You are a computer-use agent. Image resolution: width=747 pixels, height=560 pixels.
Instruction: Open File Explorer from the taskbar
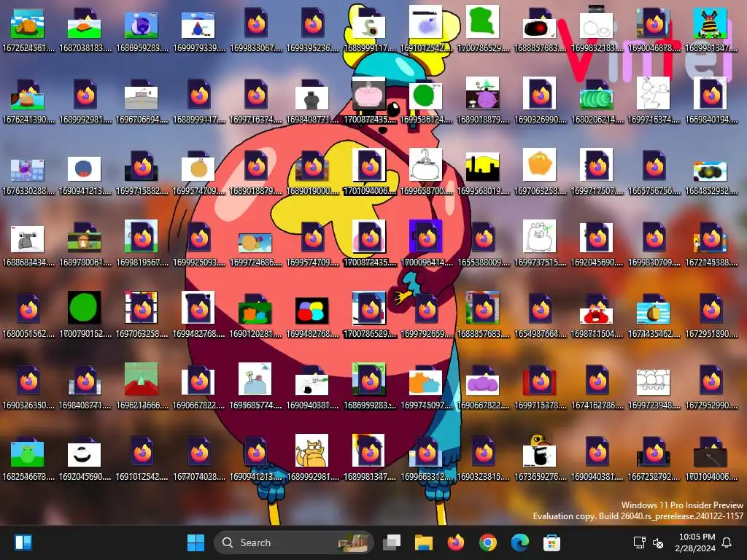424,542
